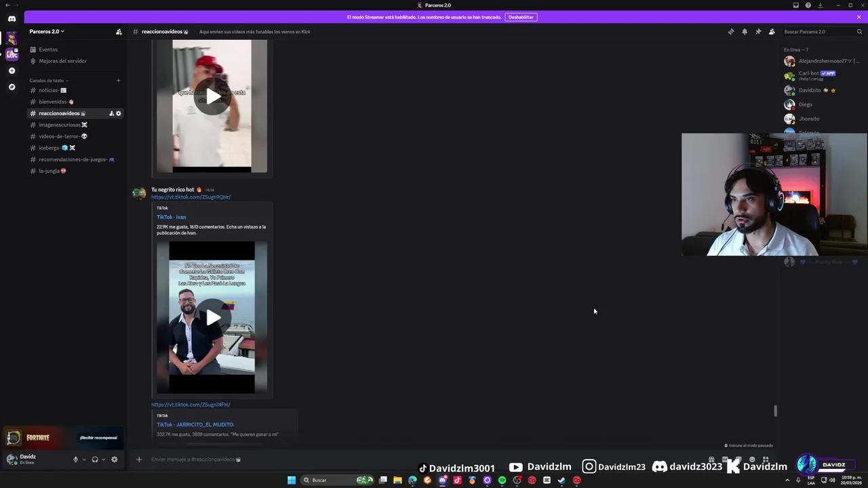Open TikTok · JARRICITO_EL MUDITO title link
Viewport: 868px width, 488px height.
pos(195,424)
